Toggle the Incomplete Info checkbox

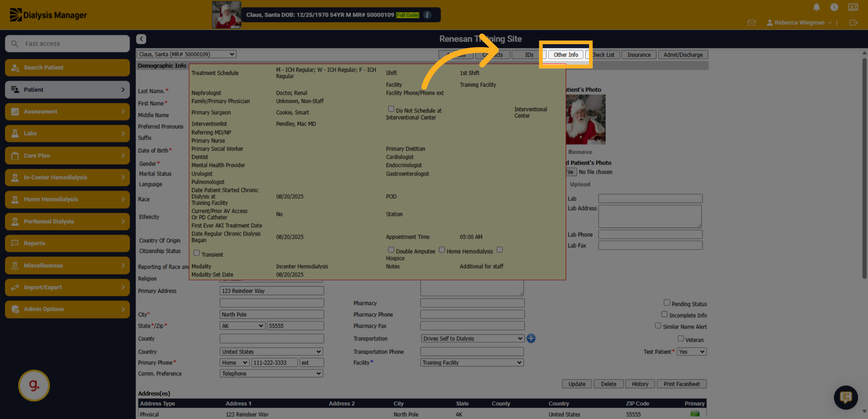click(664, 314)
